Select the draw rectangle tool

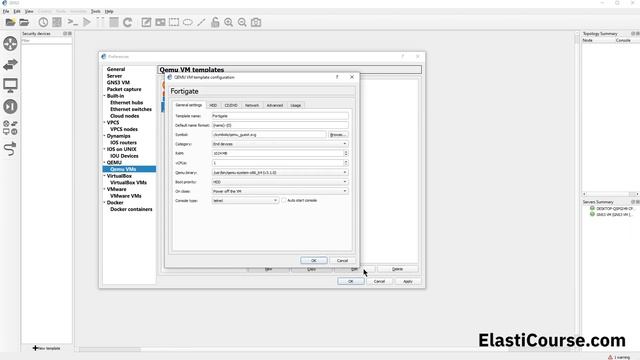click(174, 22)
